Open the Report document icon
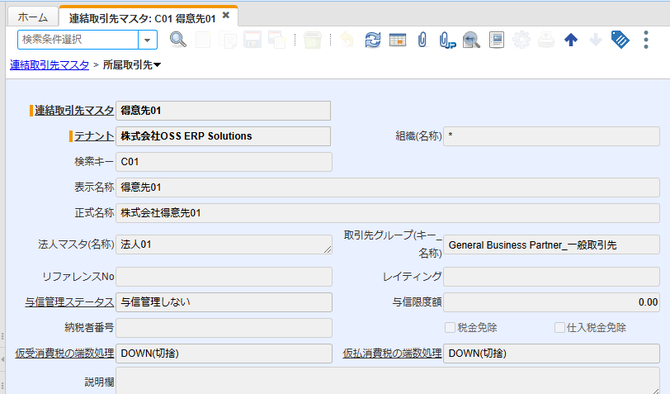Image resolution: width=670 pixels, height=394 pixels. 497,40
